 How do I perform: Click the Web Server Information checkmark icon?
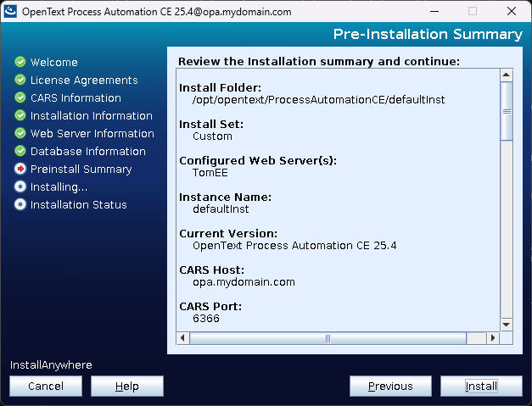[20, 133]
